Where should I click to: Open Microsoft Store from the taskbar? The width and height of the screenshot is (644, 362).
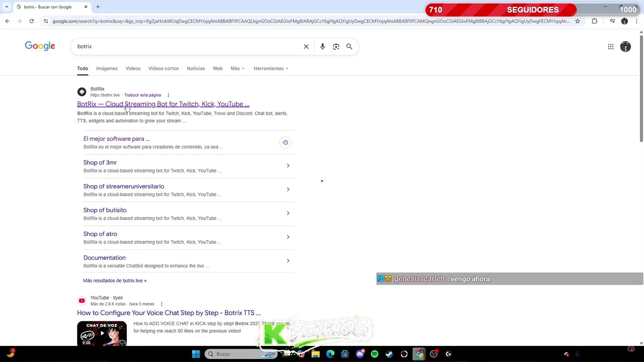(x=345, y=354)
